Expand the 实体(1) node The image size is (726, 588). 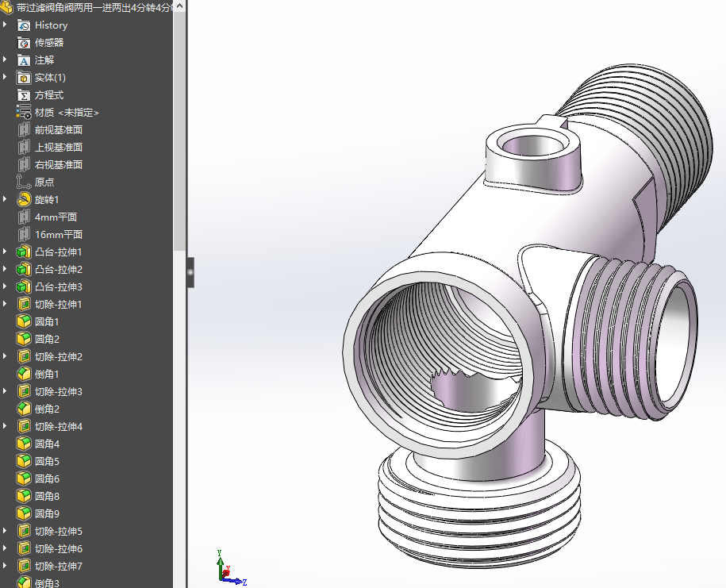point(5,77)
